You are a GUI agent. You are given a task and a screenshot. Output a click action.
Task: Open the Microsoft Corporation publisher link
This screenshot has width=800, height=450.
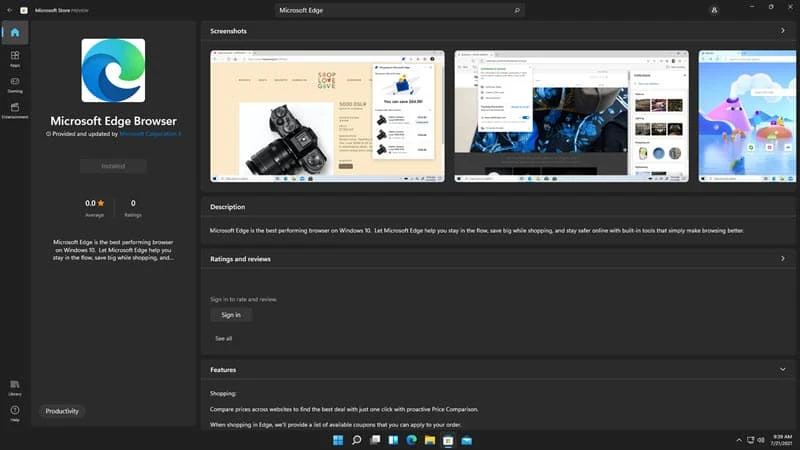click(150, 134)
